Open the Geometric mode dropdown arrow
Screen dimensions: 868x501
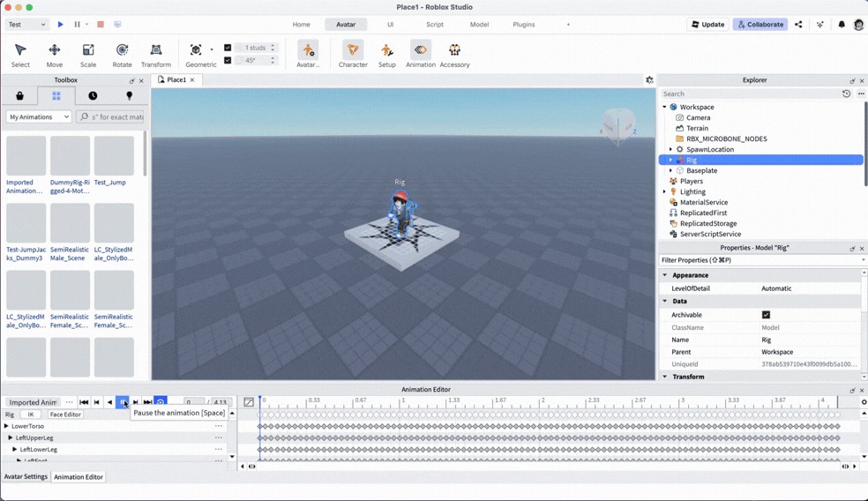[x=212, y=49]
